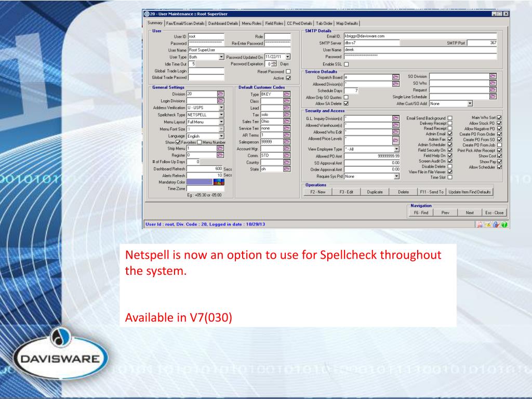Open lookup icon for Allowed Warehouse(s)
The height and width of the screenshot is (399, 532).
pos(395,125)
